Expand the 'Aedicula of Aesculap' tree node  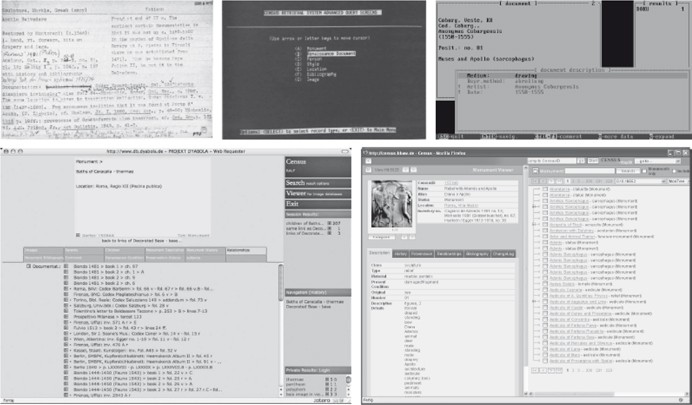(534, 302)
